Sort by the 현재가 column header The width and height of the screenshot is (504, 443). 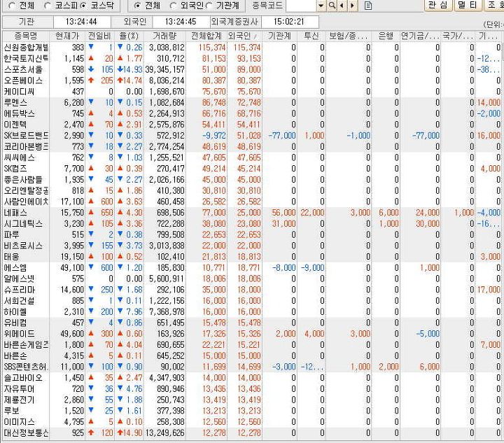coord(67,36)
